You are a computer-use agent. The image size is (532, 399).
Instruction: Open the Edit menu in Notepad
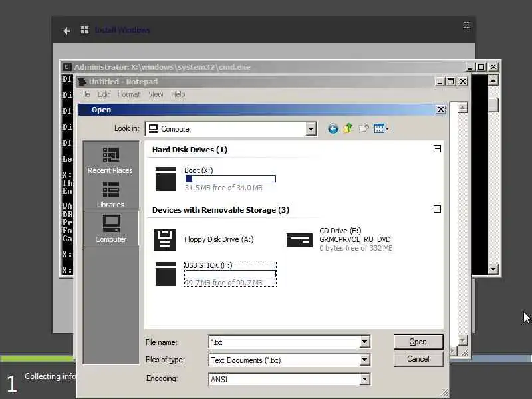(104, 94)
